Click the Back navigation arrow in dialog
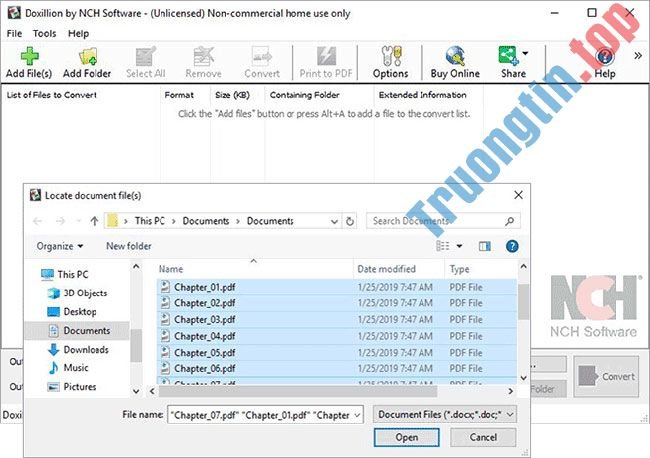This screenshot has width=650, height=458. pos(38,221)
